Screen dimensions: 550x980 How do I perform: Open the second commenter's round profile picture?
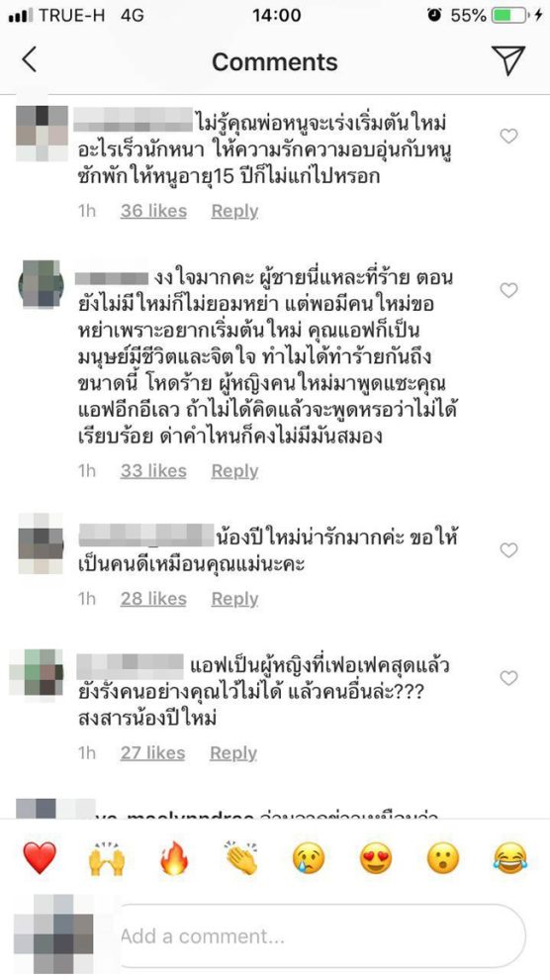click(x=42, y=285)
